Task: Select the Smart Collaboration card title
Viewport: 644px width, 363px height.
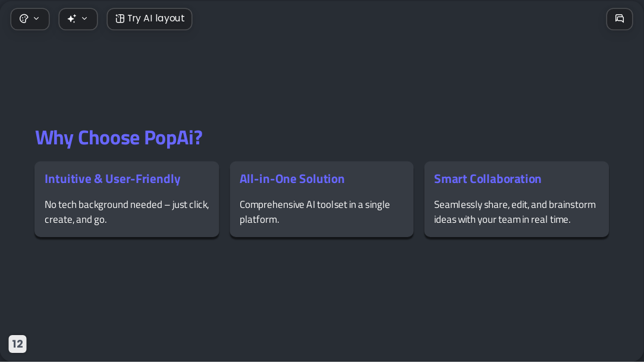Action: click(x=488, y=179)
